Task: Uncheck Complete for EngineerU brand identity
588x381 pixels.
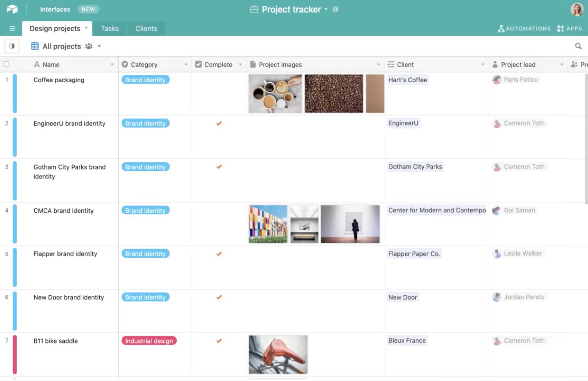Action: [219, 123]
